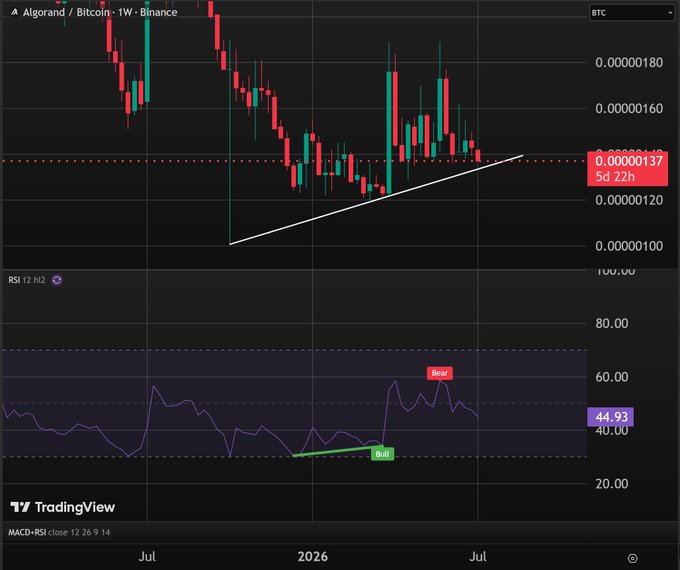Image resolution: width=680 pixels, height=570 pixels.
Task: Select the RSI 12 hl2 indicator label
Action: tap(26, 280)
